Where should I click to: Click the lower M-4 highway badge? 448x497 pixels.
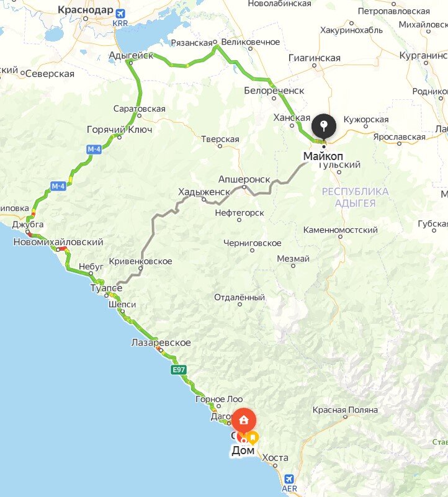(x=58, y=186)
